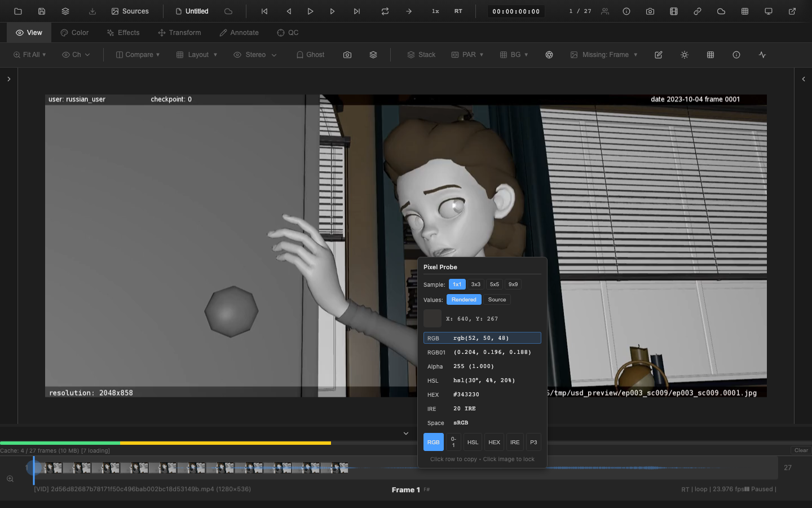Select the 3x3 sample size
Viewport: 812px width, 508px height.
point(476,284)
